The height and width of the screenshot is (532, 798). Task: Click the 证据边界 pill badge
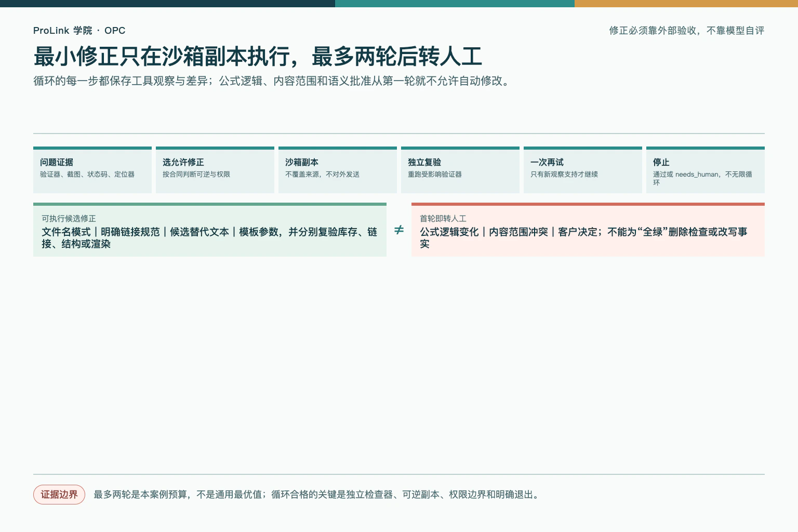(59, 495)
